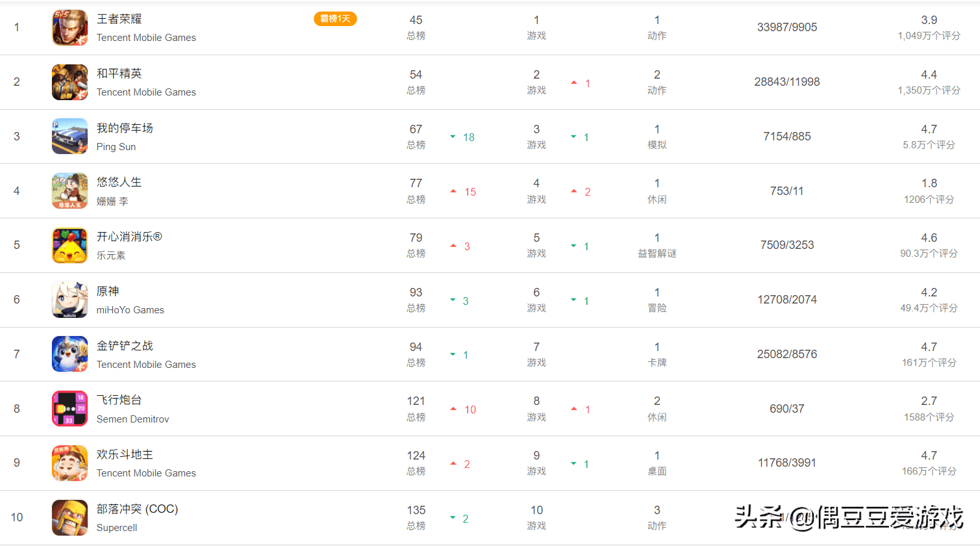980x546 pixels.
Task: Click the 135 总榜 rank for 部落冲突
Action: tap(416, 517)
